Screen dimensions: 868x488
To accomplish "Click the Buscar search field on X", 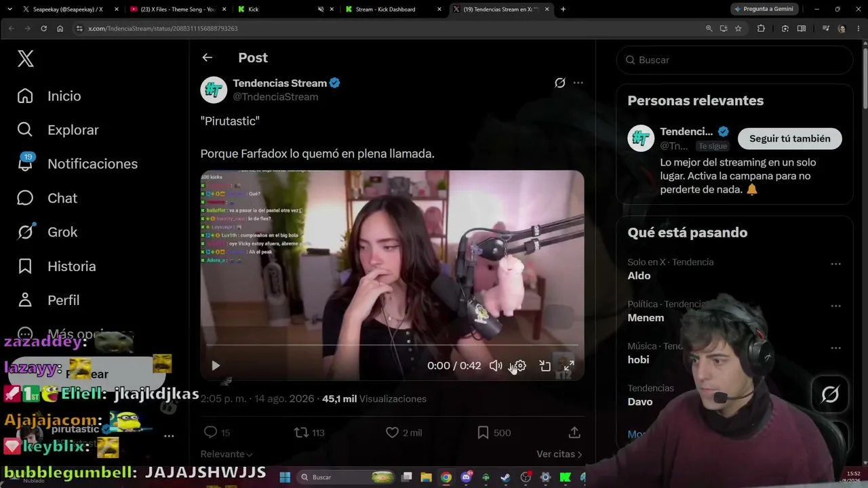I will point(734,60).
